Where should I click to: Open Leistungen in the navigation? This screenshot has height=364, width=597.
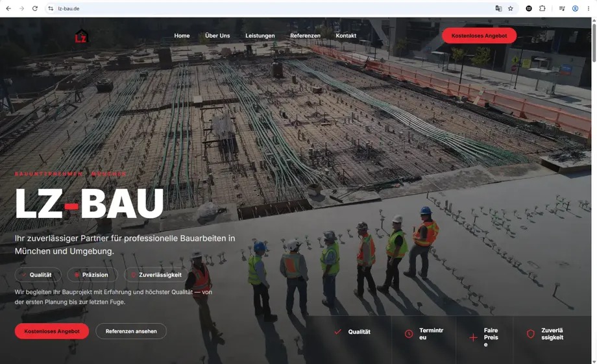point(260,36)
